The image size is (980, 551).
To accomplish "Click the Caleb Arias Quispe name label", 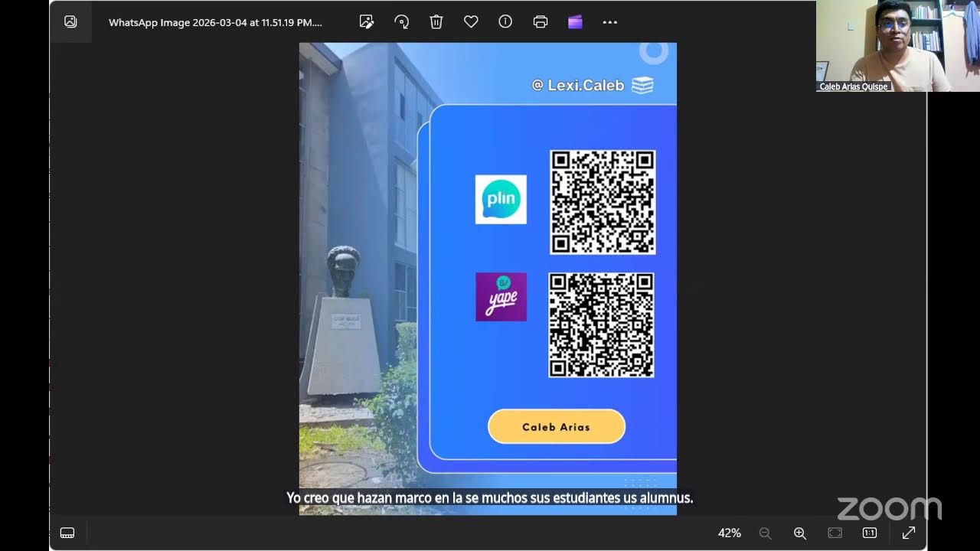I will click(x=854, y=86).
